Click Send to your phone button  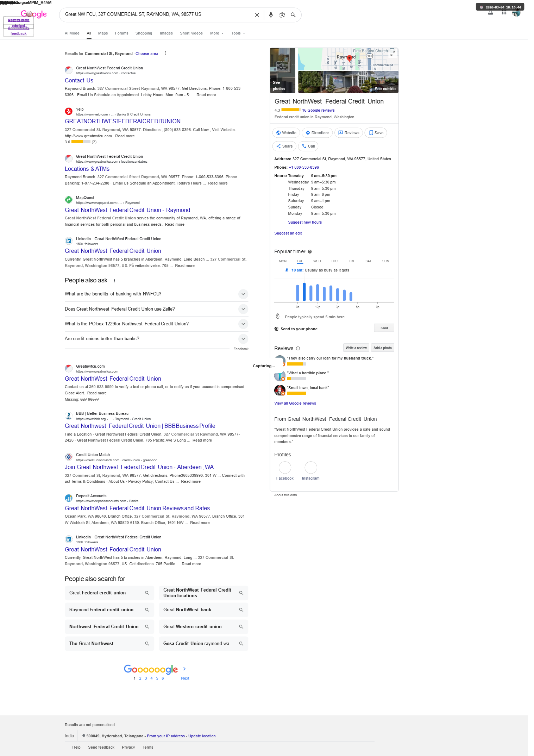(384, 328)
